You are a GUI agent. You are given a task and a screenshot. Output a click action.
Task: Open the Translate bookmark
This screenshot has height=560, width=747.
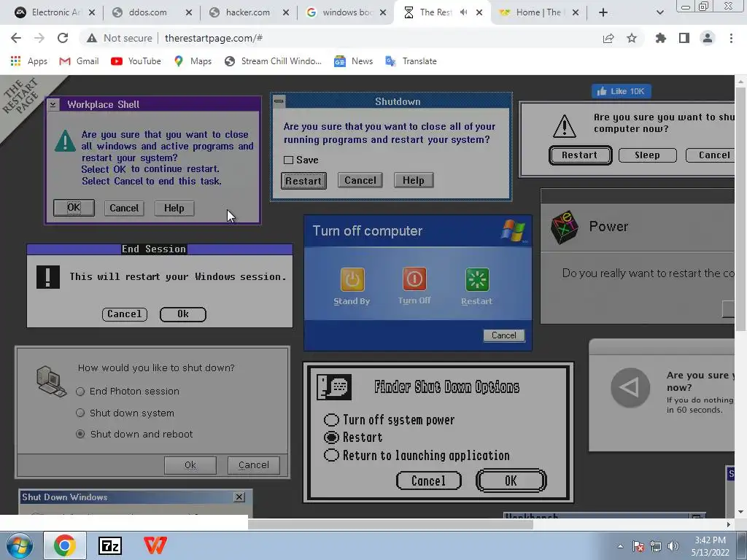(411, 61)
